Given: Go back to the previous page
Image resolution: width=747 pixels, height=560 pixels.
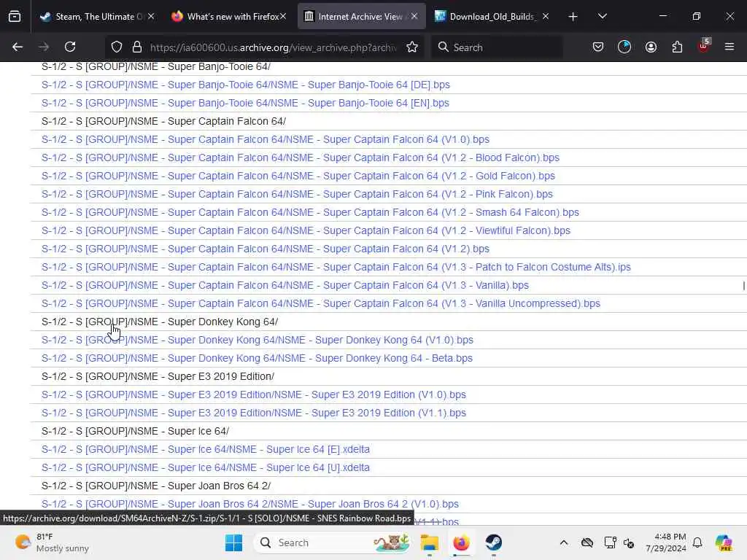Looking at the screenshot, I should 18,47.
